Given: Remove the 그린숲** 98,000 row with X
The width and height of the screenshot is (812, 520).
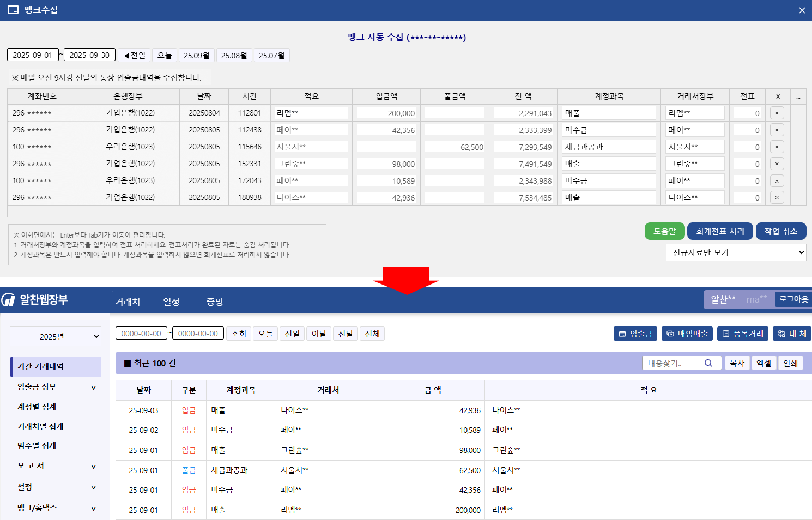Looking at the screenshot, I should pyautogui.click(x=777, y=164).
